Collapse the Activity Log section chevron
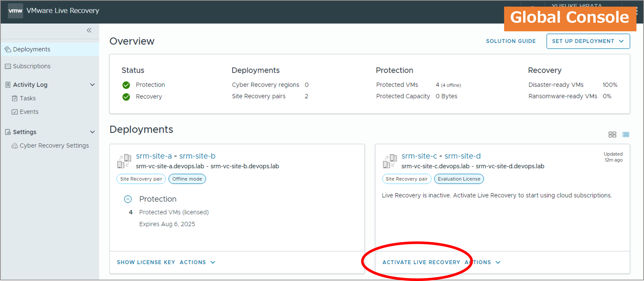644x281 pixels. [x=93, y=85]
